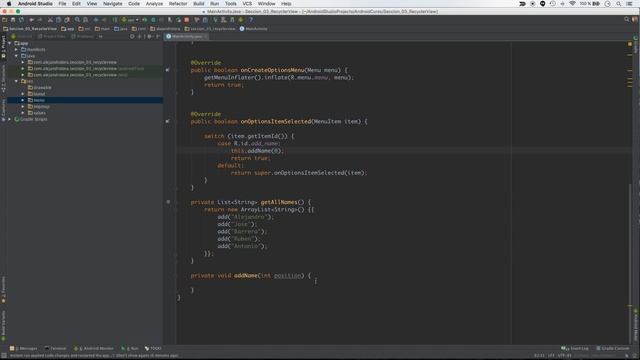Open the Gradle Console tool window
Image resolution: width=640 pixels, height=360 pixels.
point(613,349)
